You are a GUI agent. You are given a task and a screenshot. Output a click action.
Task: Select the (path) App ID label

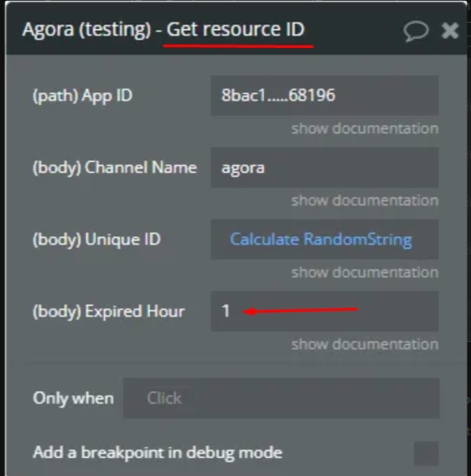(82, 96)
